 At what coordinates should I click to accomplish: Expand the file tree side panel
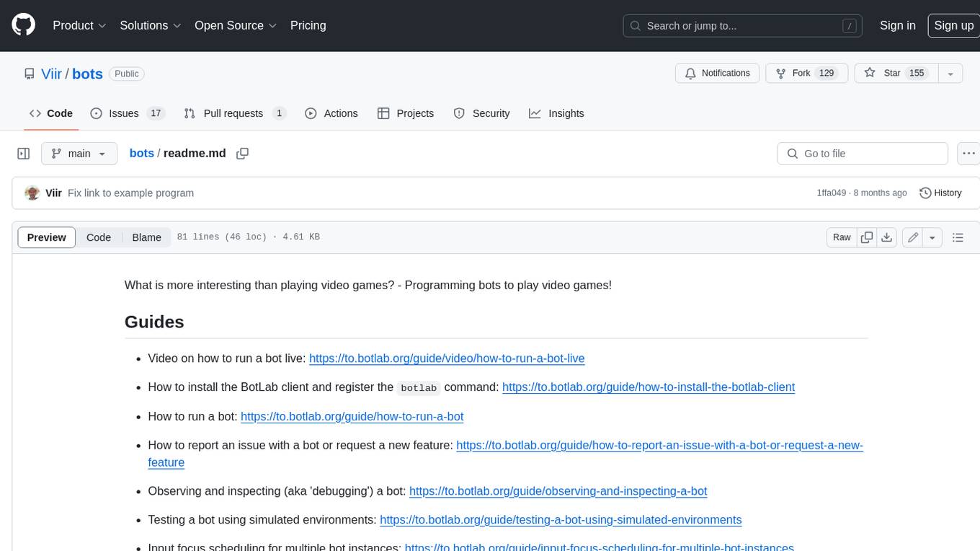[23, 154]
